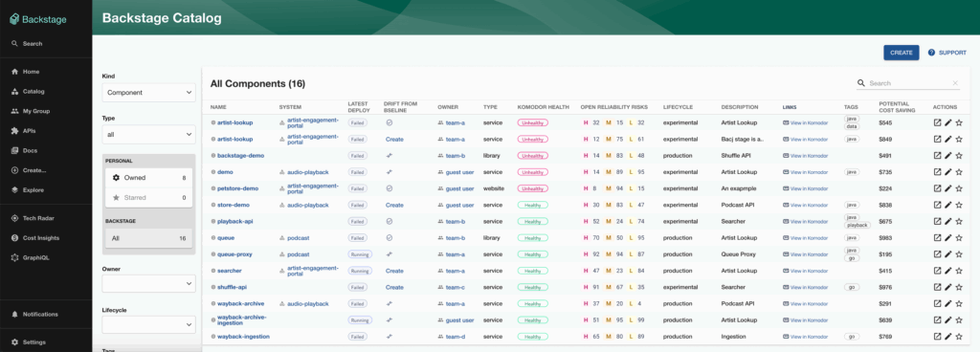Click the CREATE button
The image size is (980, 352).
click(902, 53)
